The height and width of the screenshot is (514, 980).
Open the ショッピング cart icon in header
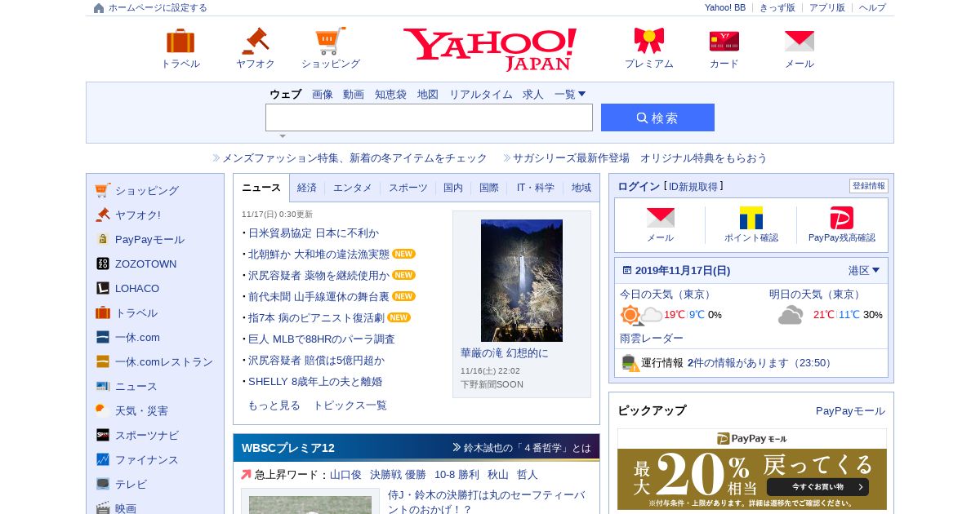331,41
